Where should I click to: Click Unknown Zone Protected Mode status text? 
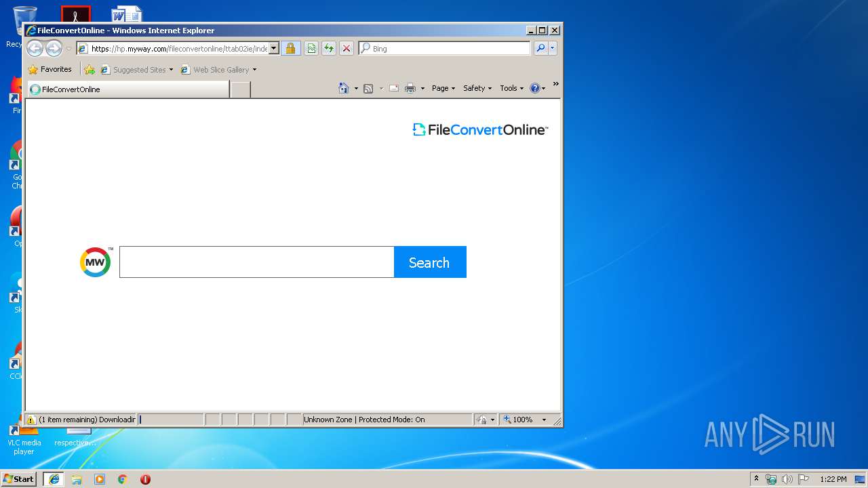364,420
